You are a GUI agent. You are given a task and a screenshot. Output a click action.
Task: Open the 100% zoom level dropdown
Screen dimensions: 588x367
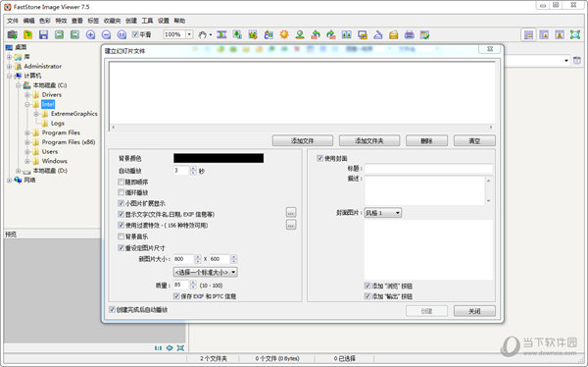[189, 34]
